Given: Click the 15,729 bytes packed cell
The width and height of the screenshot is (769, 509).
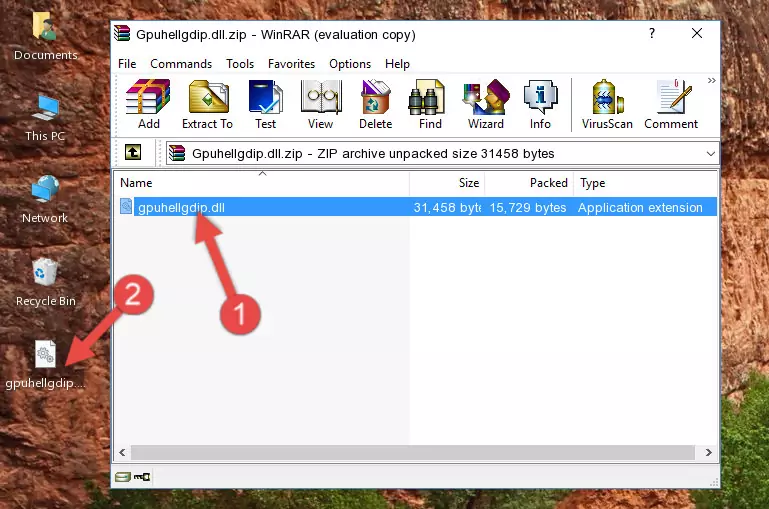Looking at the screenshot, I should 528,207.
